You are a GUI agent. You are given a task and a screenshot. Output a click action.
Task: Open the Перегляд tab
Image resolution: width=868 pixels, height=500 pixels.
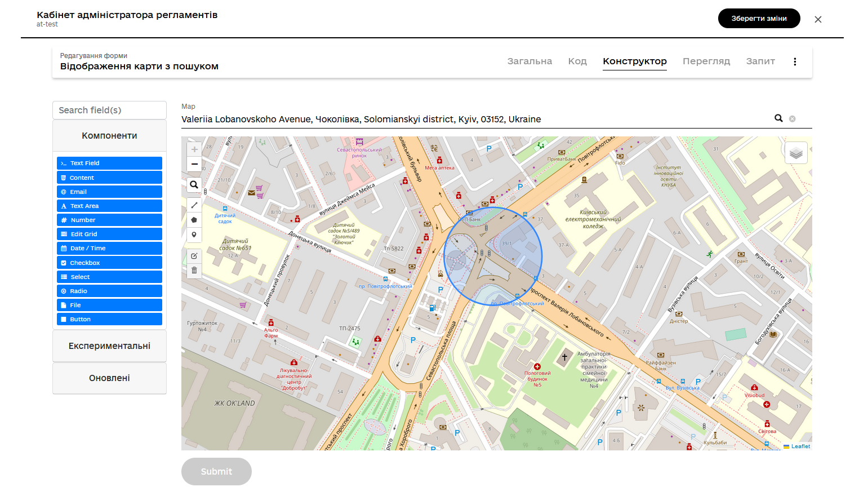(706, 61)
